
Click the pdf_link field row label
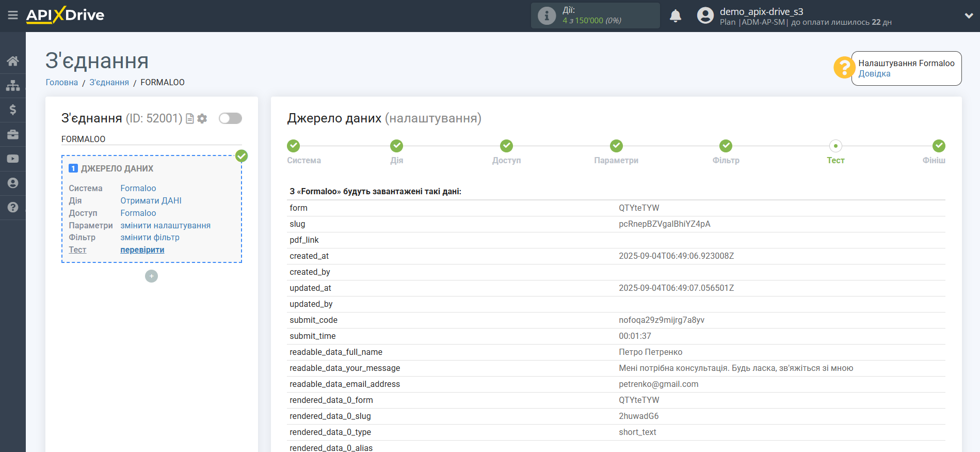point(304,240)
